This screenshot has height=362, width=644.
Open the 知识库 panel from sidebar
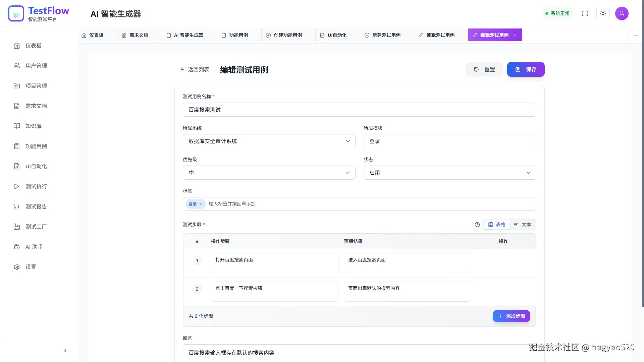click(x=33, y=126)
